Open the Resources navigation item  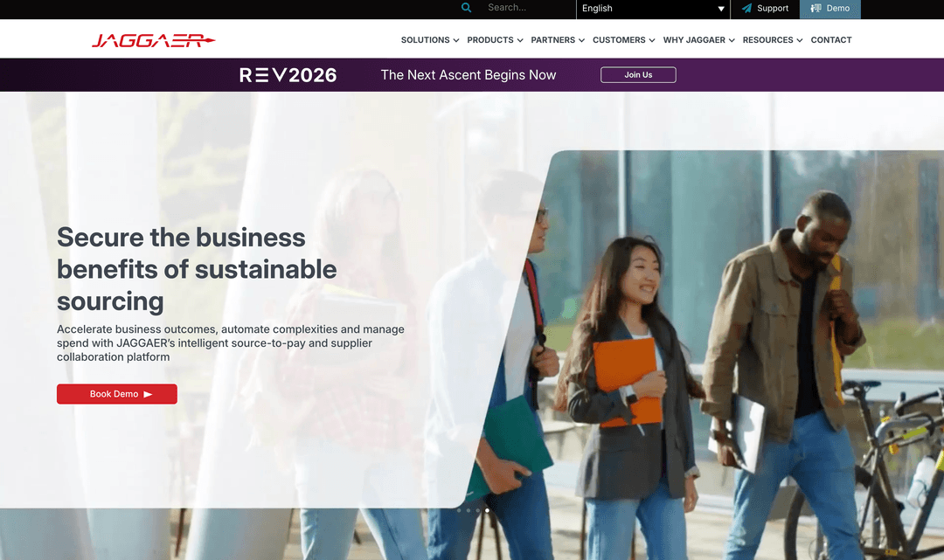773,40
